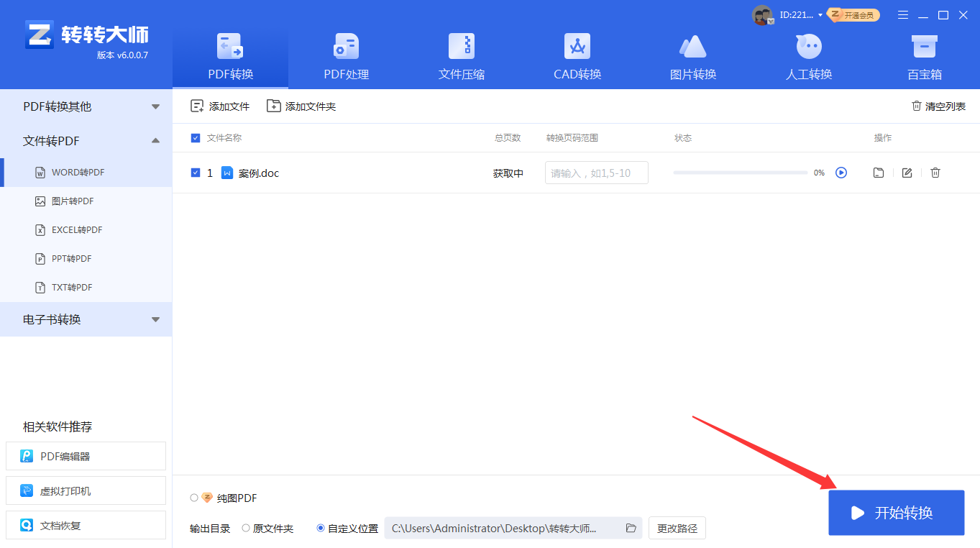
Task: Open the 百宝箱 toolbox tab
Action: click(924, 58)
